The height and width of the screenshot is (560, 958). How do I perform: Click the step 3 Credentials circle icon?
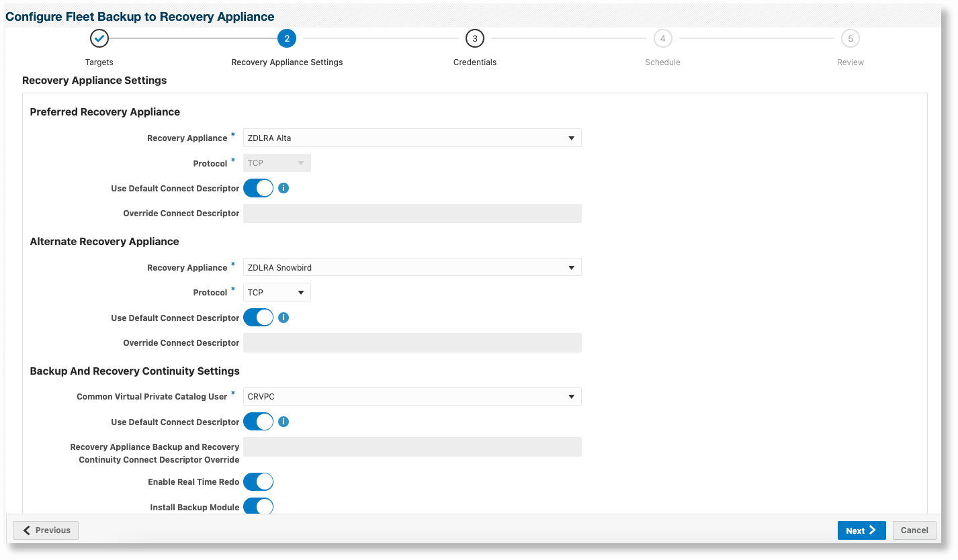pos(475,39)
